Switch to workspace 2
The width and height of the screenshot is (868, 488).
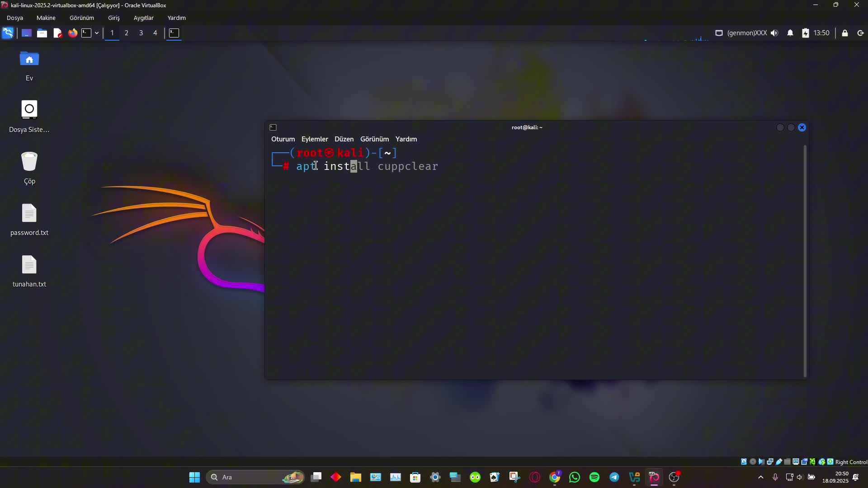click(x=127, y=33)
